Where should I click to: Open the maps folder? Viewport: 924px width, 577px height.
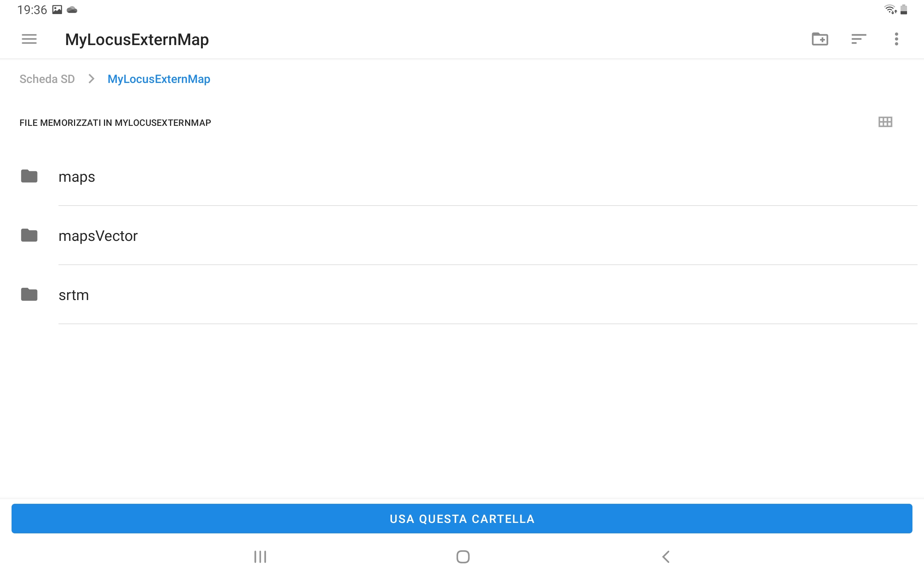point(77,177)
